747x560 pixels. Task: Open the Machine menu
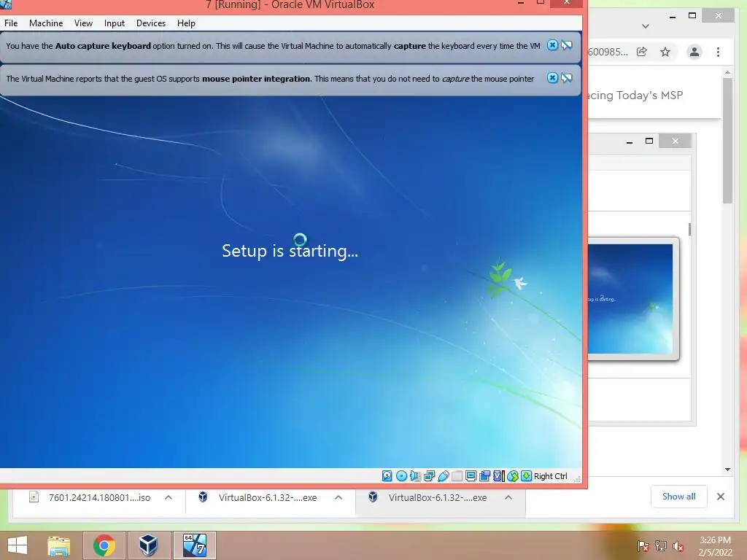46,23
